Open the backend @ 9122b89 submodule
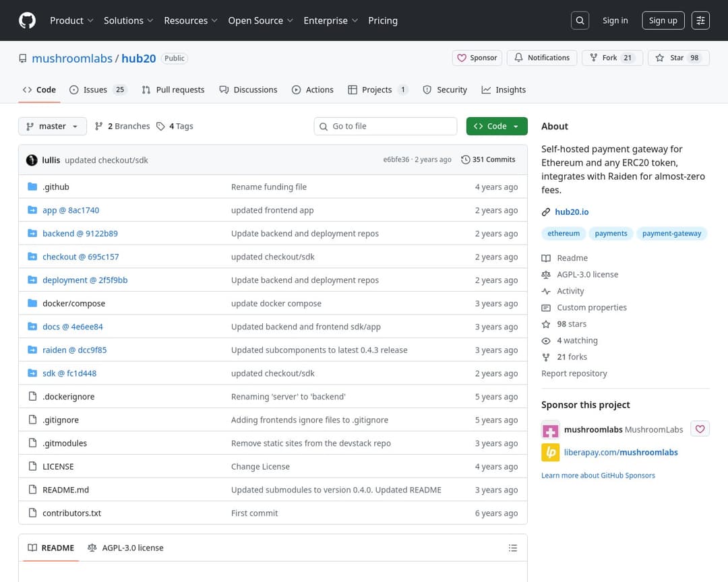 tap(80, 234)
